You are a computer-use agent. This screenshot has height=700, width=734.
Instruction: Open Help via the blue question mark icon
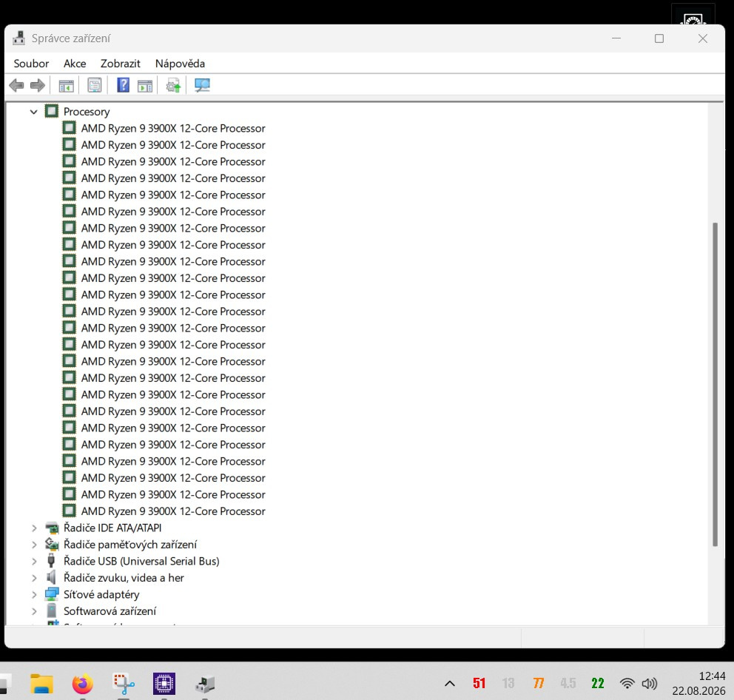(x=123, y=85)
